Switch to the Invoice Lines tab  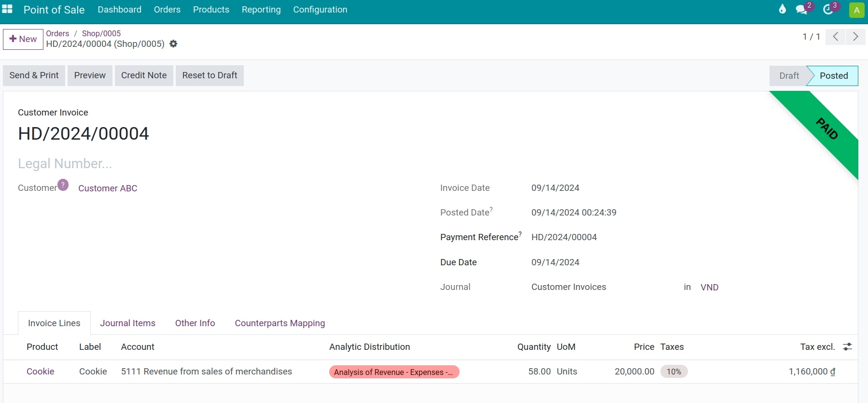[x=54, y=323]
